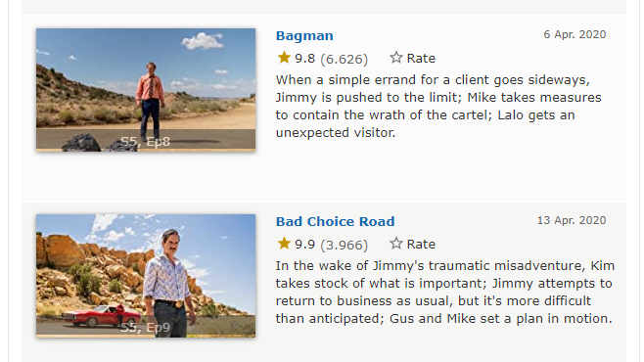The image size is (644, 362).
Task: Select the Rate label for Bad Choice Road
Action: coord(421,245)
